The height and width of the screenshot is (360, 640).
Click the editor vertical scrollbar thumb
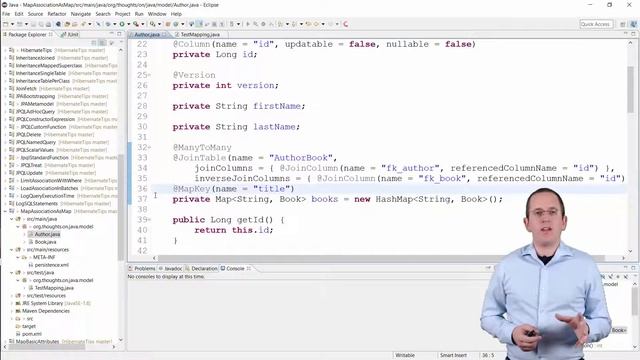click(x=630, y=88)
